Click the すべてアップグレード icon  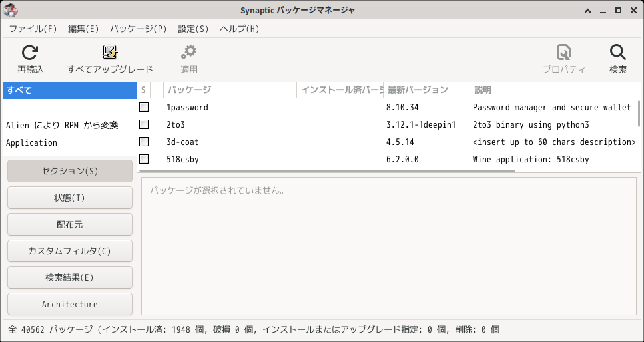(x=110, y=52)
